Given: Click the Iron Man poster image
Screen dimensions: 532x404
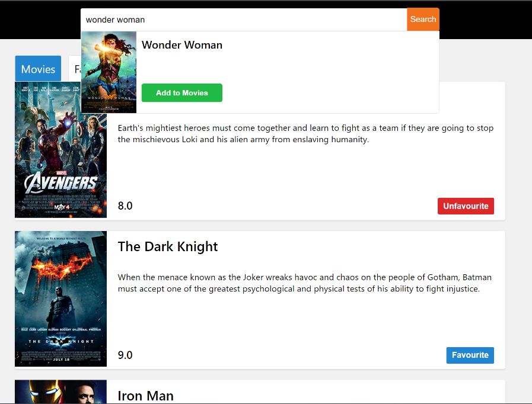Looking at the screenshot, I should [x=60, y=392].
